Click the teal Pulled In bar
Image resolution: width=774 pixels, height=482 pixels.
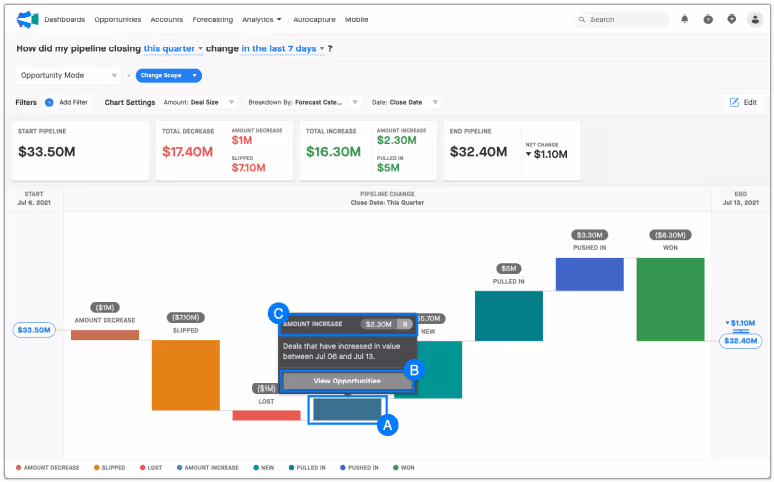pos(508,316)
